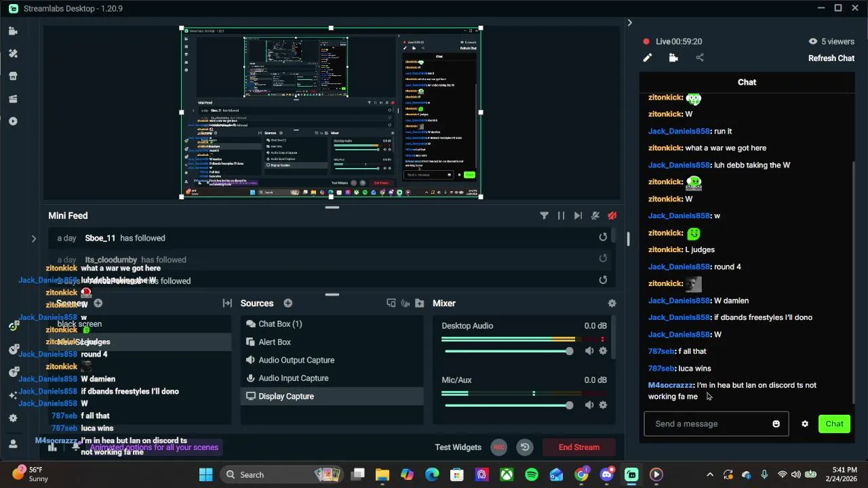Open the App Store icon in the sidebar
Viewport: 868px width, 488px height.
(13, 76)
